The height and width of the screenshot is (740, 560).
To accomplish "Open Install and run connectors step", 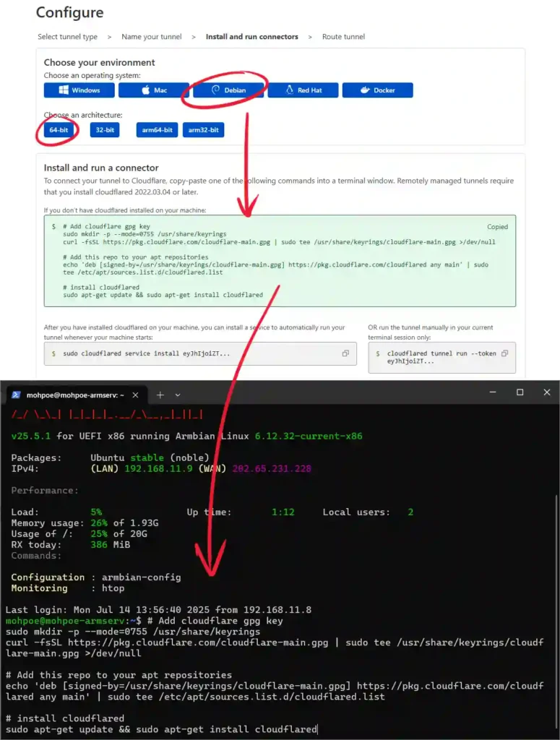I will pyautogui.click(x=252, y=37).
